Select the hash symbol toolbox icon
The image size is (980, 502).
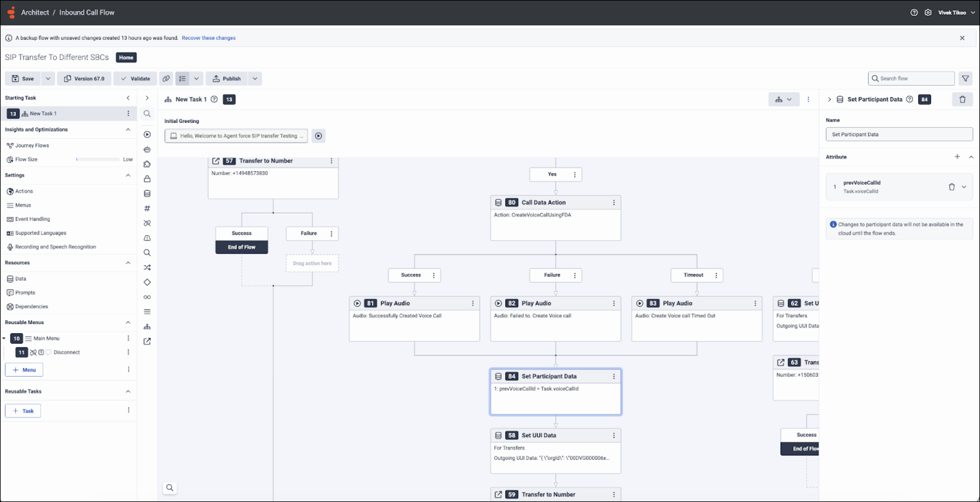click(147, 209)
